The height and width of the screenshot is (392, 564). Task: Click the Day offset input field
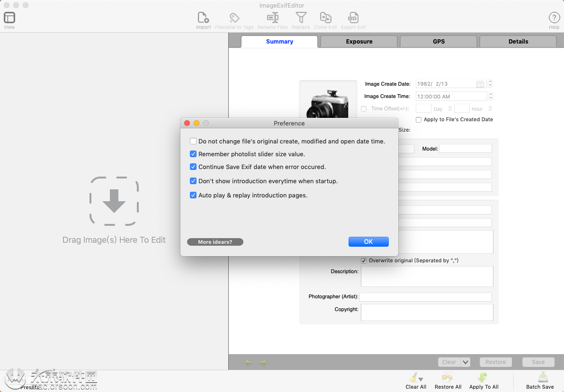[x=423, y=108]
